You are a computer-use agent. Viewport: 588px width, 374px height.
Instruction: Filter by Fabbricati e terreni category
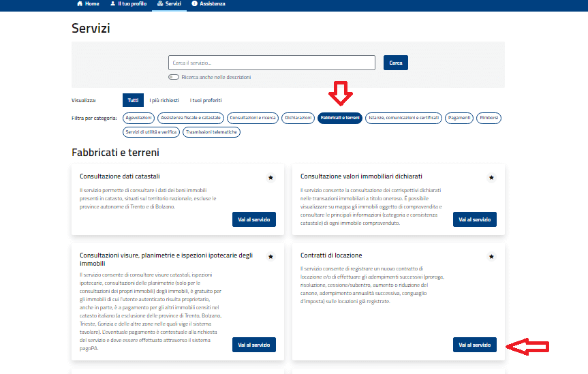click(x=340, y=118)
